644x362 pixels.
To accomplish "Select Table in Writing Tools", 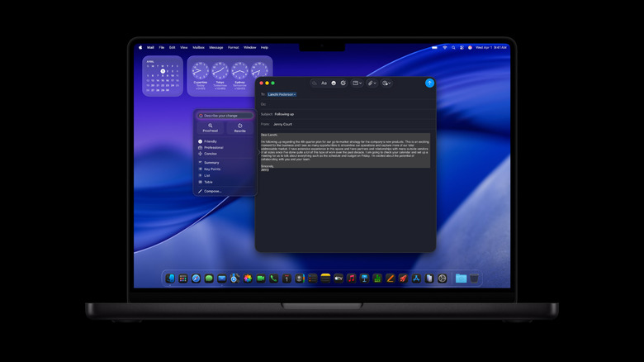I will point(225,182).
